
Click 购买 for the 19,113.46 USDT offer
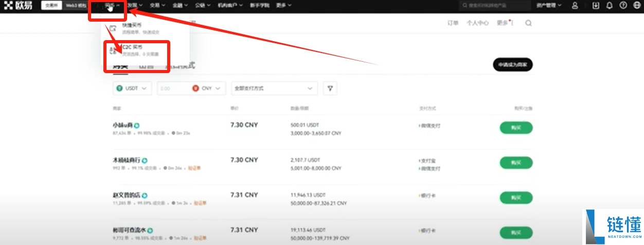[x=516, y=232]
